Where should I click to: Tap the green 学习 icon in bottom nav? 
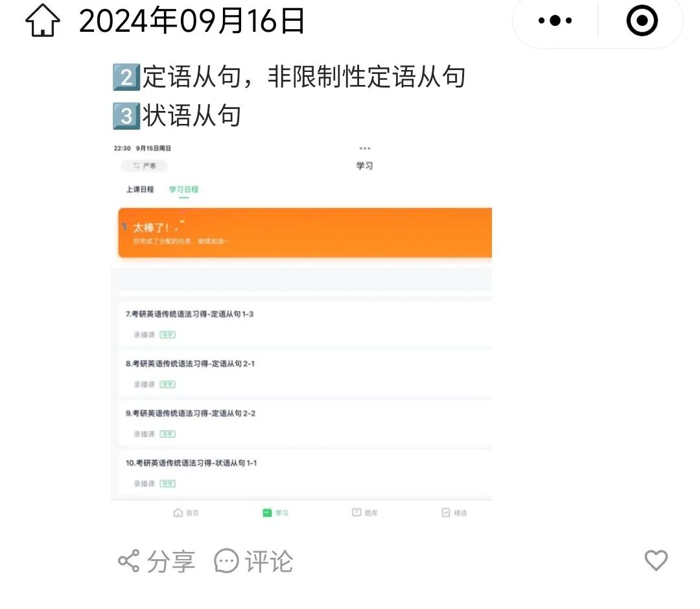(x=268, y=512)
